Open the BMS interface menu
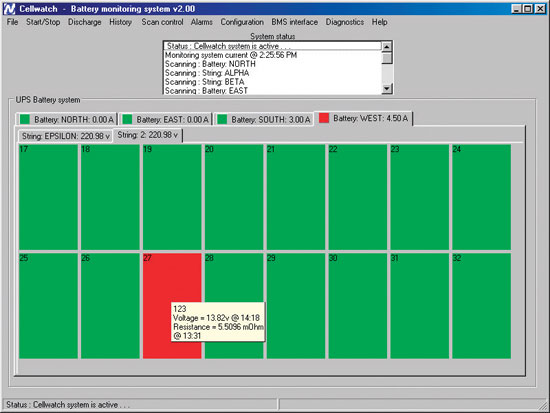 (295, 22)
